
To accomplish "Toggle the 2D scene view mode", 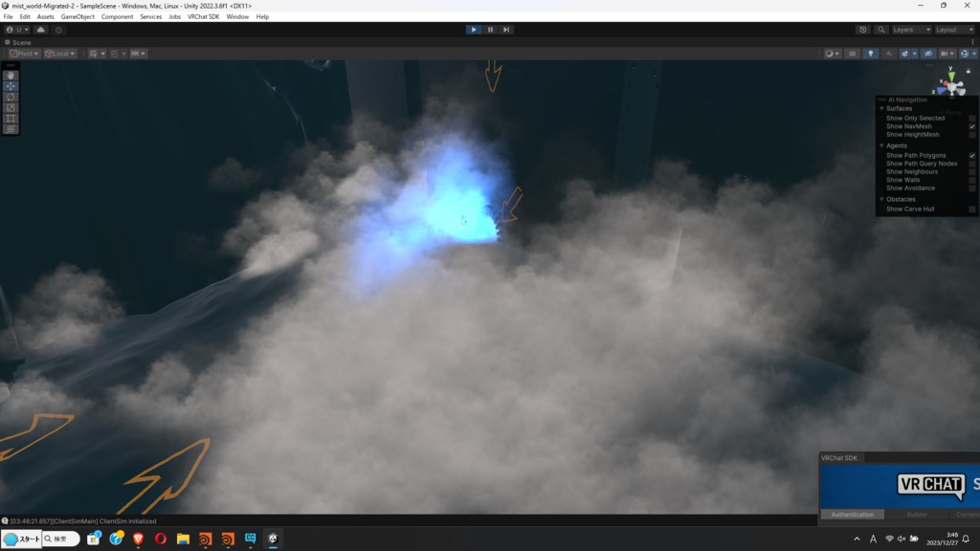I will pyautogui.click(x=852, y=54).
